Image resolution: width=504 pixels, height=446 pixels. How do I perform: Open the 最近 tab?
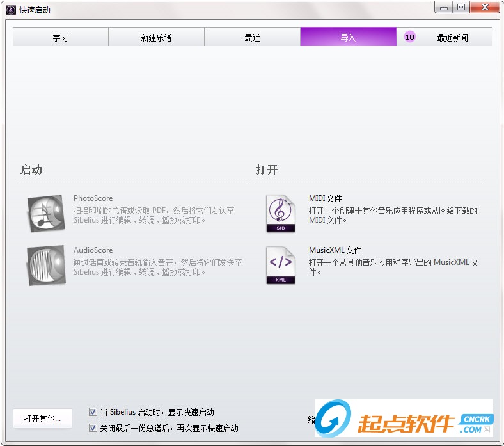[x=253, y=37]
